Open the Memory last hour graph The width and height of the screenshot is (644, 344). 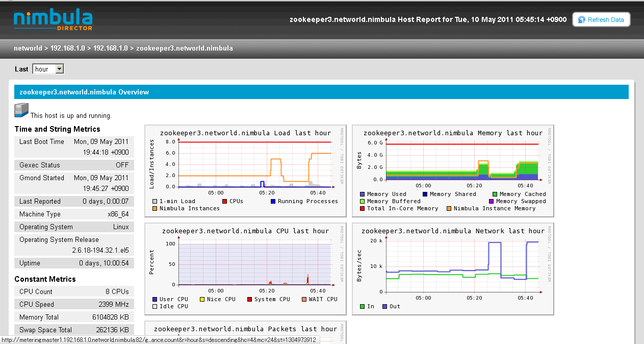[453, 171]
